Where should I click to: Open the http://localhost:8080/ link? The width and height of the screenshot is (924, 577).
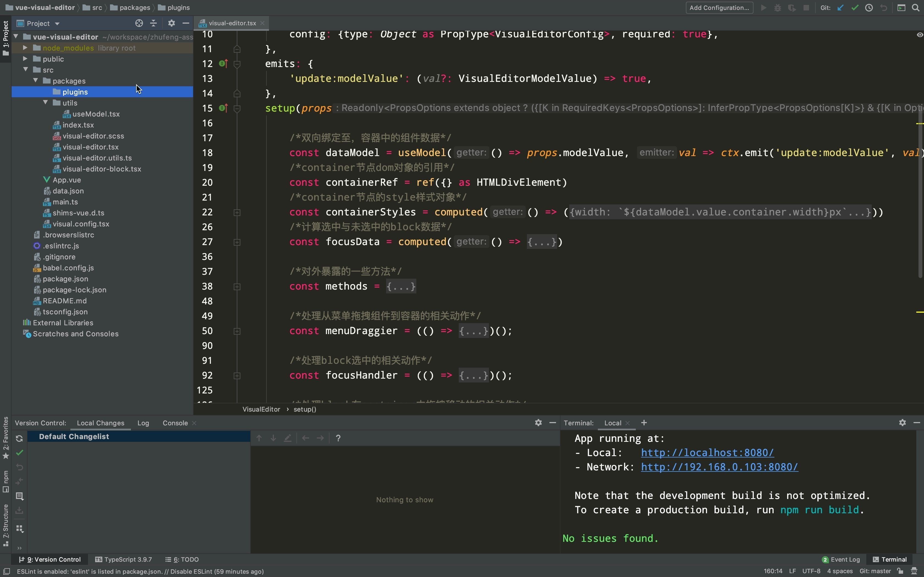[707, 453]
